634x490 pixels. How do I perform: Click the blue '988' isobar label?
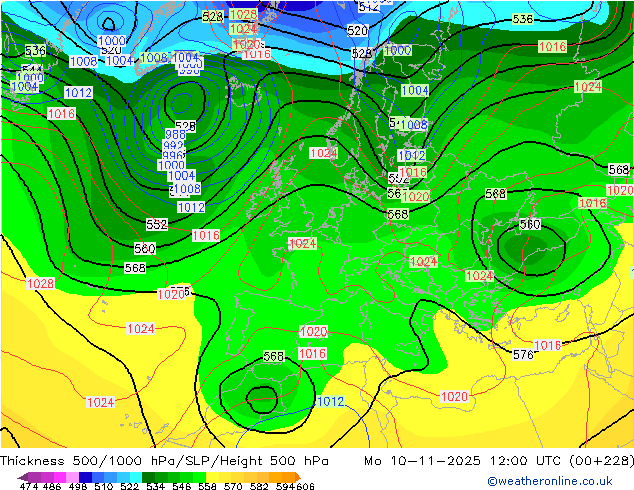tap(175, 134)
